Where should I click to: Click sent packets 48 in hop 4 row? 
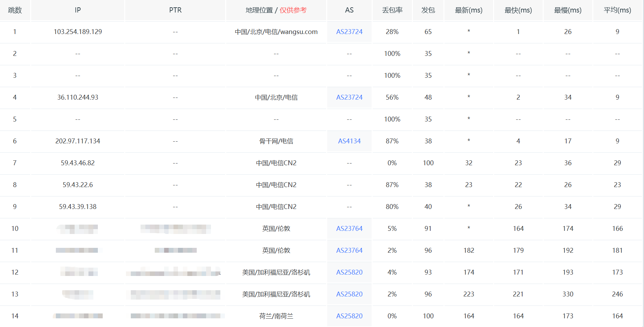click(428, 97)
